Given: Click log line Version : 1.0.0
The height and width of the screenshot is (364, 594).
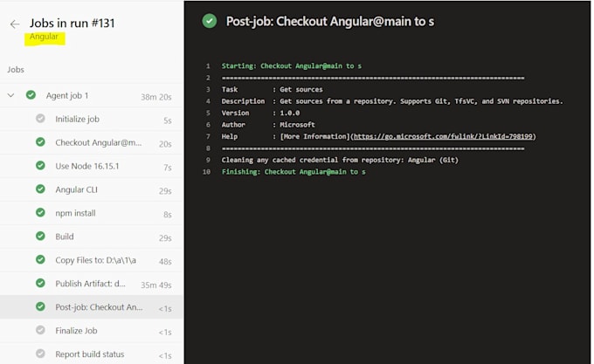Looking at the screenshot, I should [x=260, y=113].
